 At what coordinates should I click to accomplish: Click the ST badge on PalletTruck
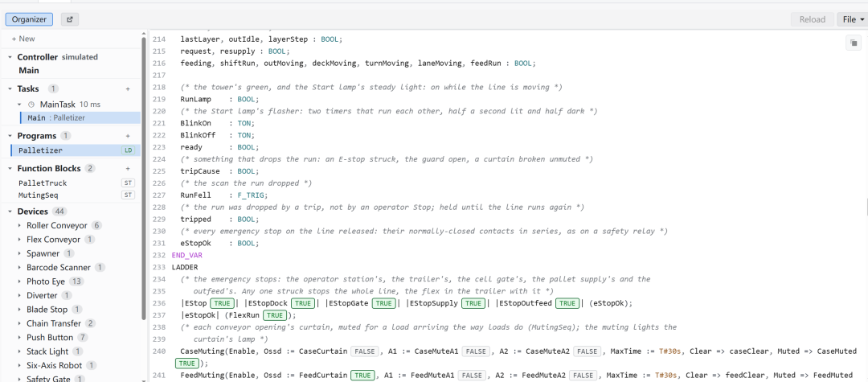(129, 183)
